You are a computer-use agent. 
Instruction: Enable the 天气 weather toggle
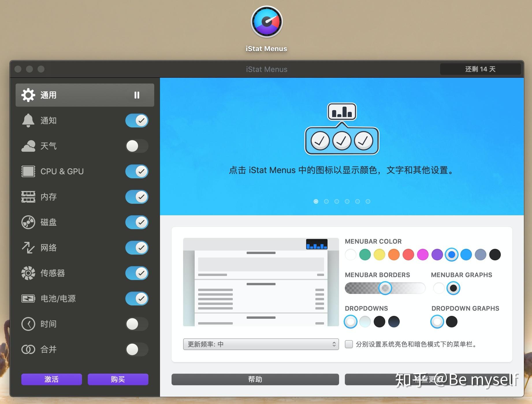coord(137,146)
